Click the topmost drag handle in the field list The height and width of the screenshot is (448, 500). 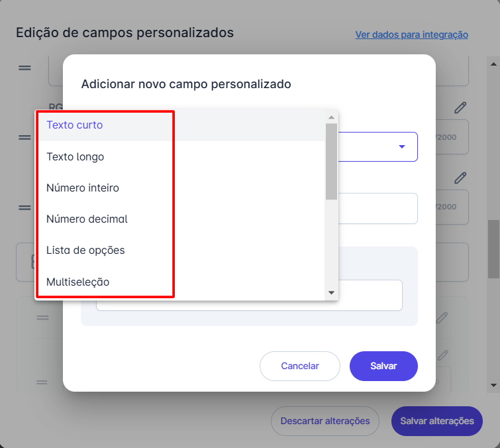[25, 68]
